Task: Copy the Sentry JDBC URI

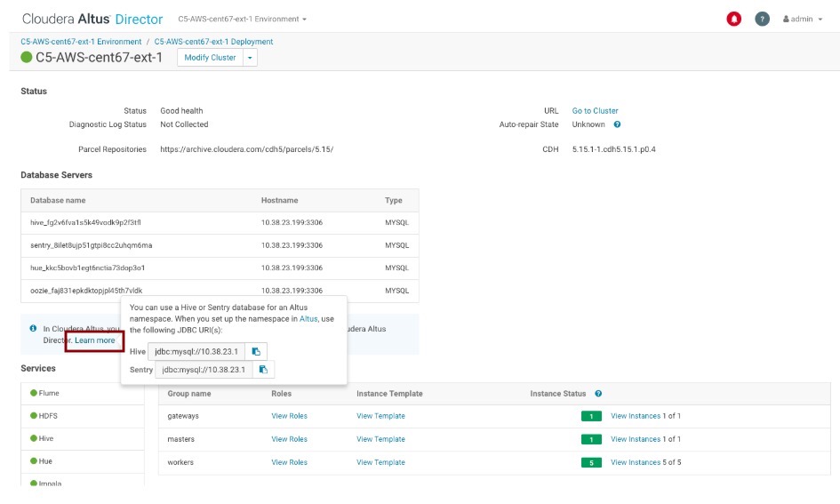Action: tap(263, 370)
